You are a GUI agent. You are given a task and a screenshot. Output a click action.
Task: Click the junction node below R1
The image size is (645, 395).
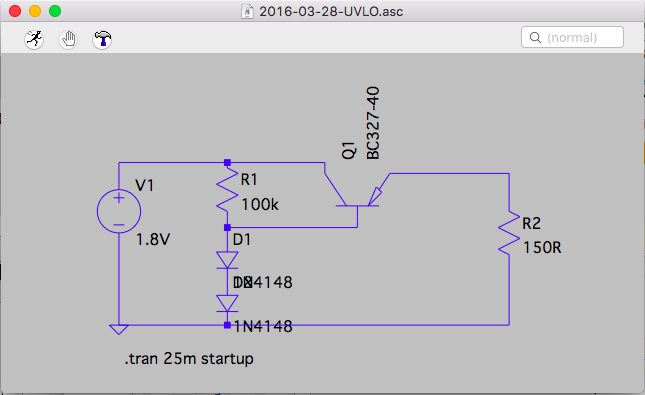(x=227, y=228)
